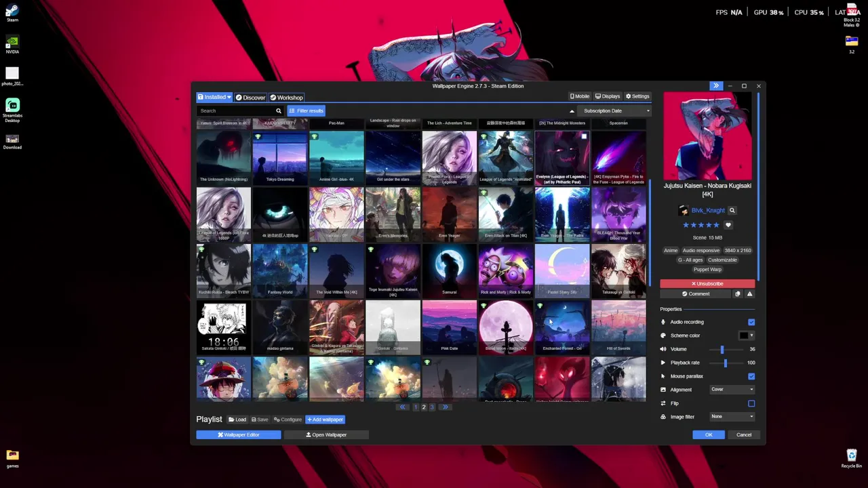Viewport: 868px width, 488px height.
Task: Open Steam desktop shortcut
Action: (12, 12)
